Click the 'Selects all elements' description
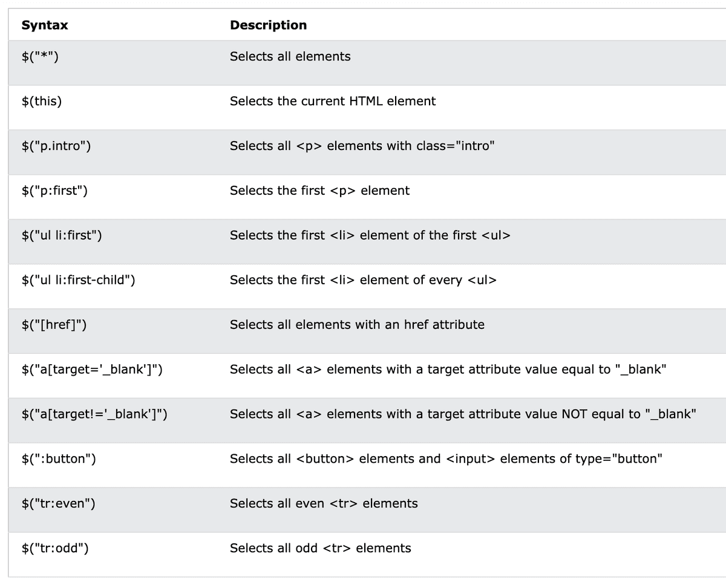This screenshot has height=588, width=726. pos(290,56)
